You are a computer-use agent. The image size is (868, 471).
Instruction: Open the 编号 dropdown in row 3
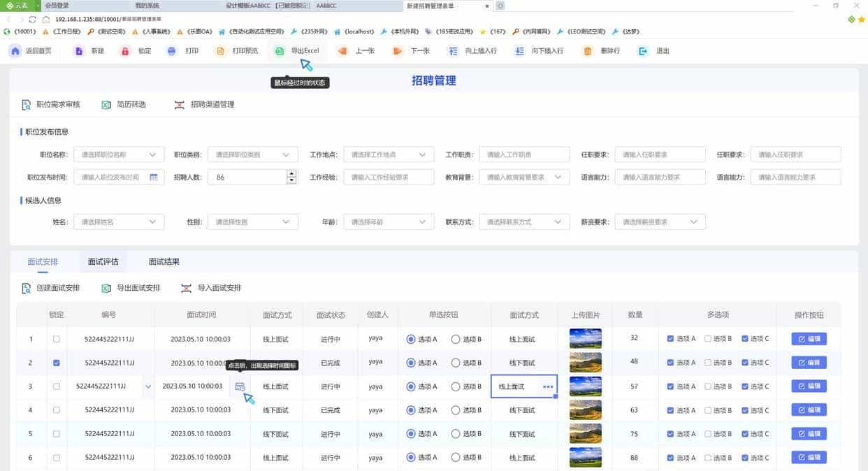pos(148,386)
